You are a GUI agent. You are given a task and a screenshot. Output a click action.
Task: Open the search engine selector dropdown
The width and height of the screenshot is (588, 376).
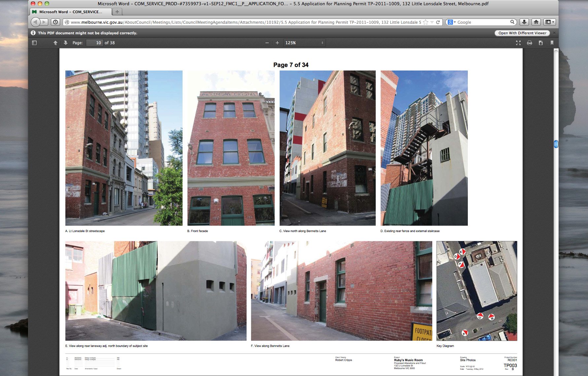451,22
